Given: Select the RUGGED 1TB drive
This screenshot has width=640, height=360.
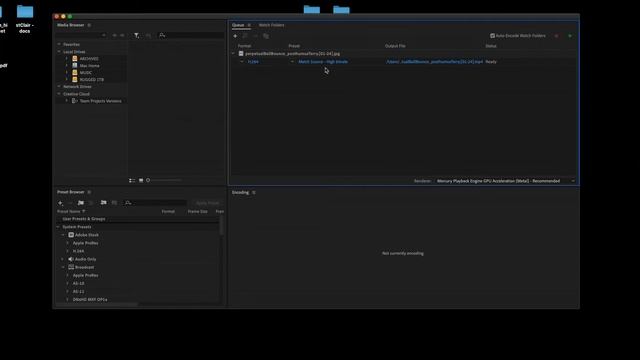Looking at the screenshot, I should [x=91, y=80].
